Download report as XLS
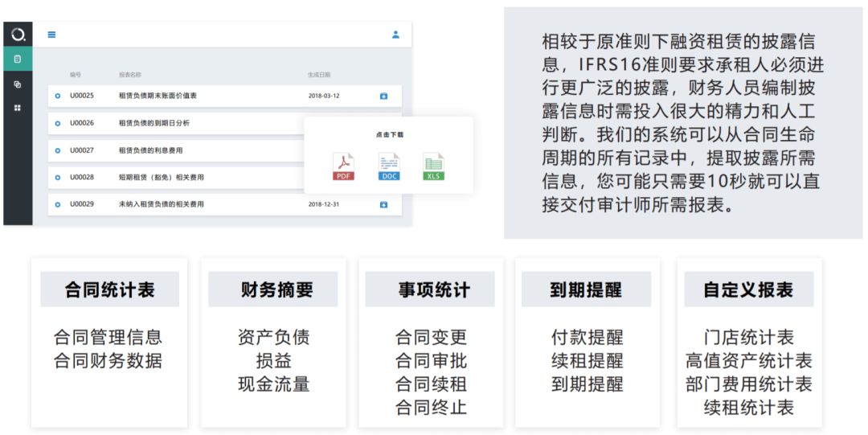The height and width of the screenshot is (435, 868). tap(434, 166)
